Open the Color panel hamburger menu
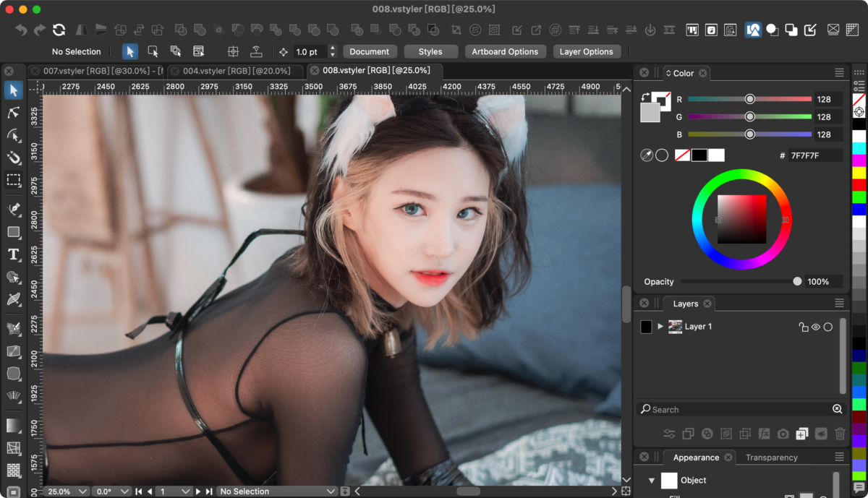This screenshot has width=868, height=498. (839, 73)
